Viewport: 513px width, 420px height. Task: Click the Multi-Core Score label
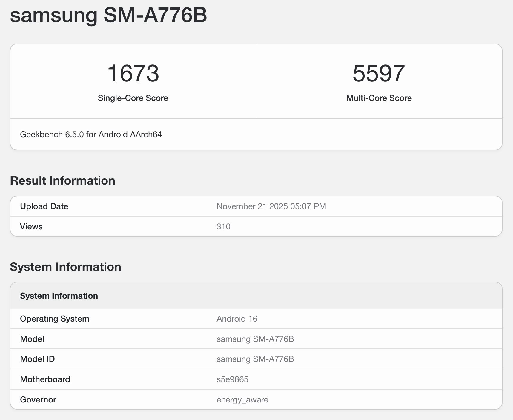coord(378,98)
